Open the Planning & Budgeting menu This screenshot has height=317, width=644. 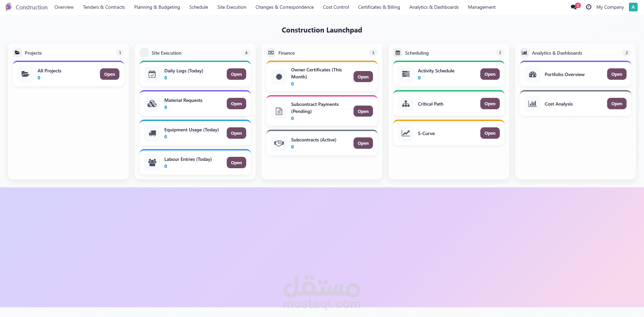click(x=157, y=7)
